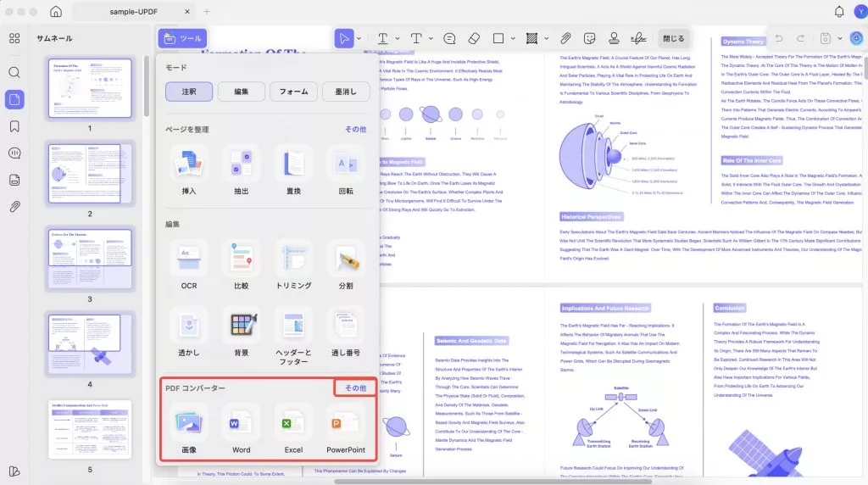Select the attach file paperclip tool
Viewport: 868px width, 485px height.
(x=565, y=38)
